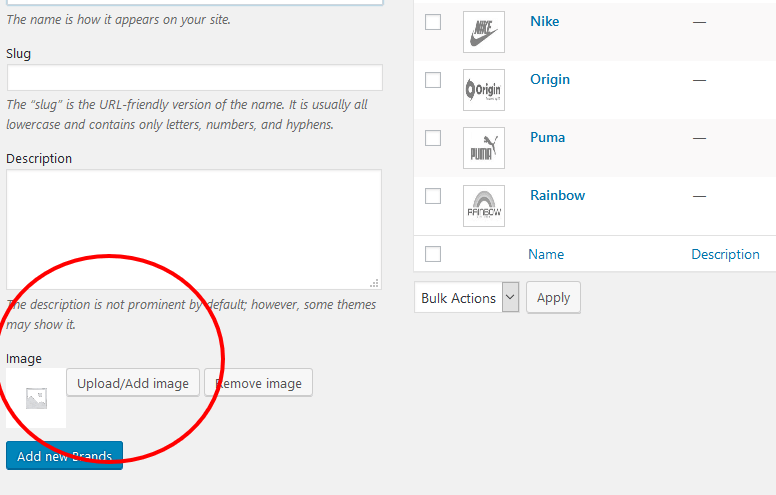Click the Slug field label
The height and width of the screenshot is (495, 776).
coord(18,53)
